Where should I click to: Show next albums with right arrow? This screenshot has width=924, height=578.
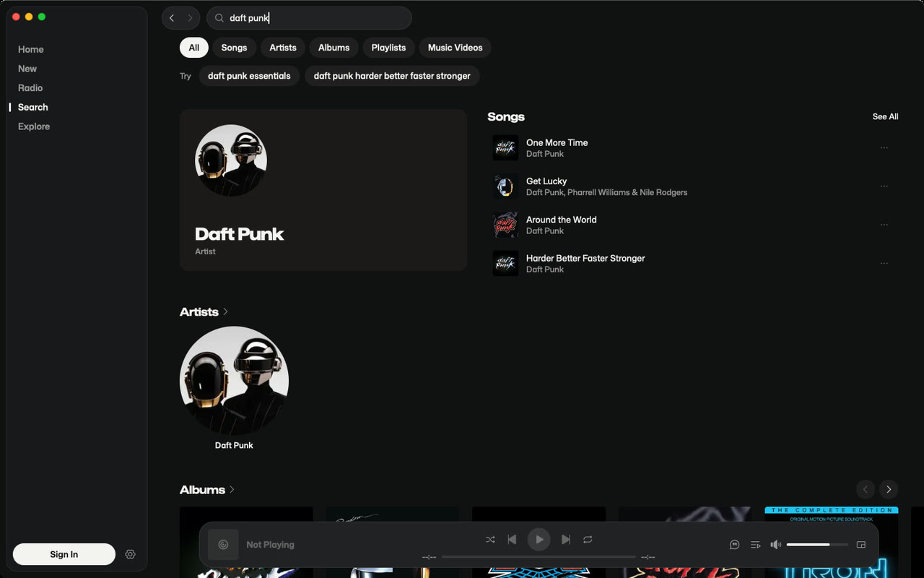(x=889, y=489)
